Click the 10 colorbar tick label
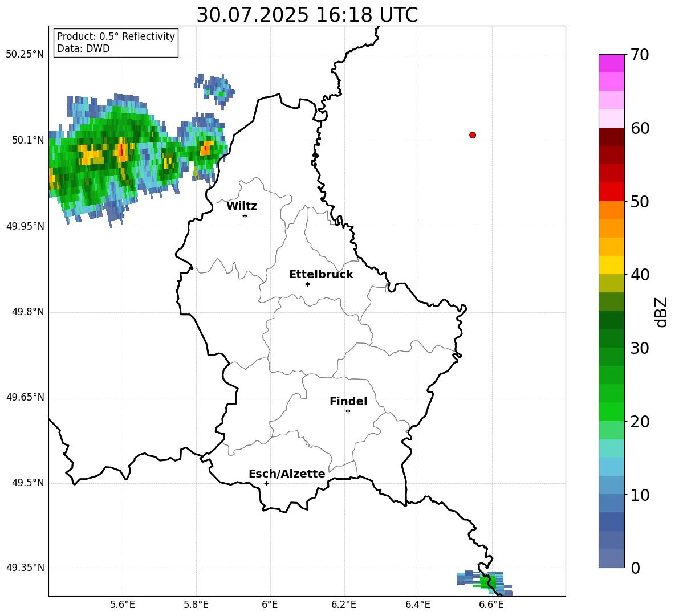The image size is (675, 616). tap(640, 495)
